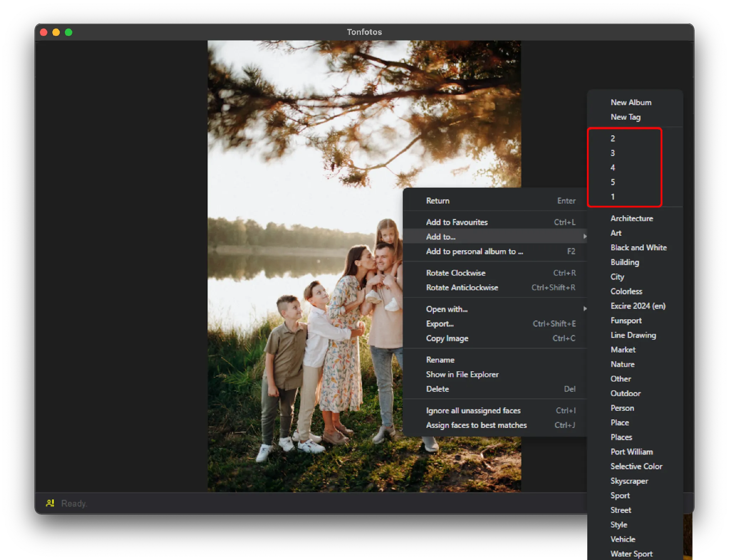The height and width of the screenshot is (560, 729).
Task: Apply the Other tag
Action: pyautogui.click(x=635, y=379)
